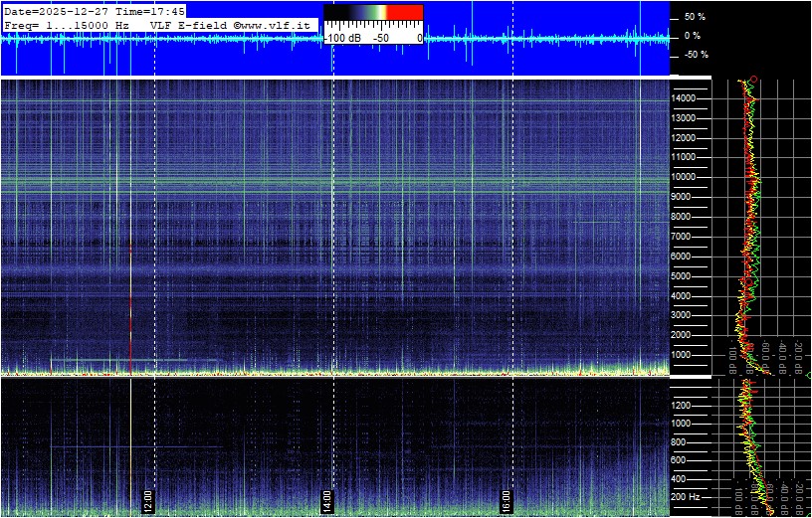Click the red end of the dB color scale
The image size is (812, 518).
tap(405, 13)
